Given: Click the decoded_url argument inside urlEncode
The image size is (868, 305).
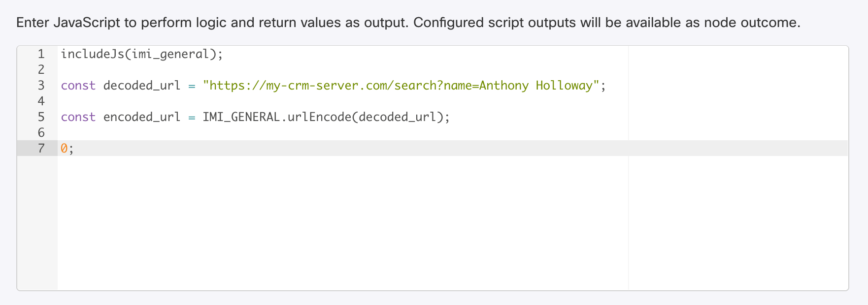Looking at the screenshot, I should [x=397, y=117].
